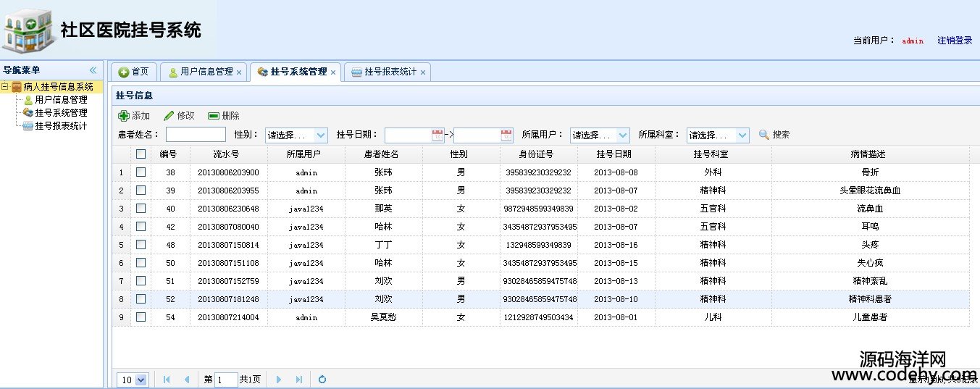980x389 pixels.
Task: Click the green Add (添加) icon
Action: tap(124, 116)
